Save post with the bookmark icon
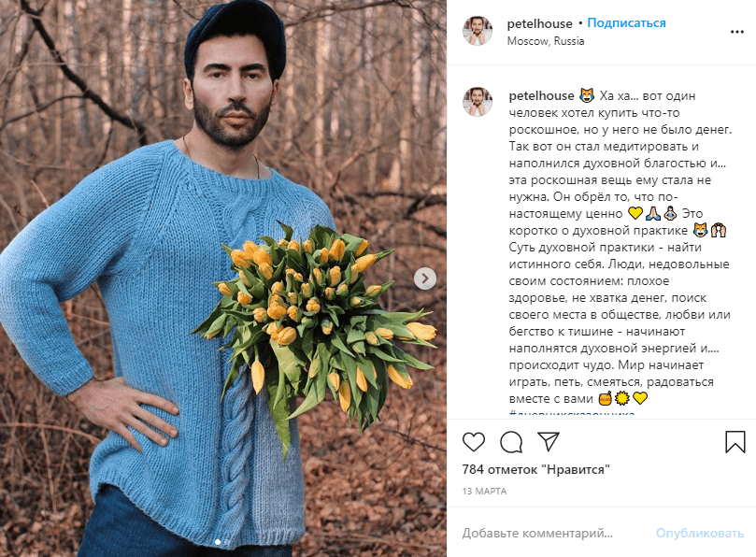 click(x=735, y=442)
